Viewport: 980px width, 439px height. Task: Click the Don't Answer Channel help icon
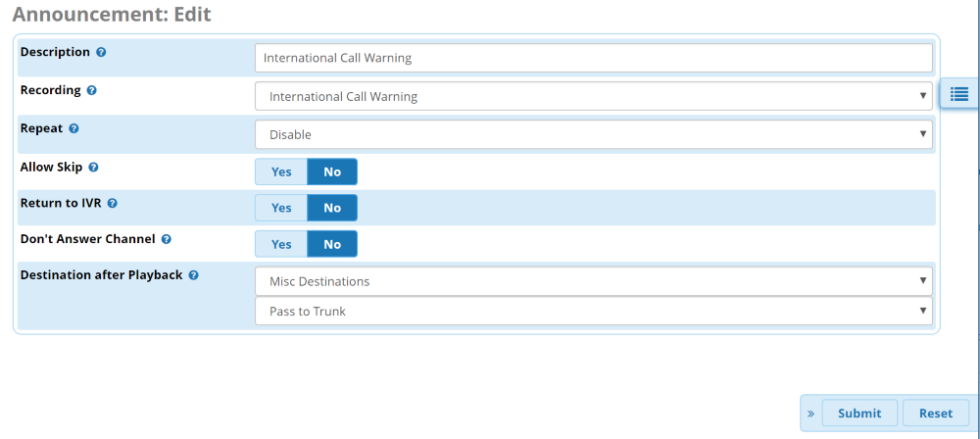tap(166, 239)
